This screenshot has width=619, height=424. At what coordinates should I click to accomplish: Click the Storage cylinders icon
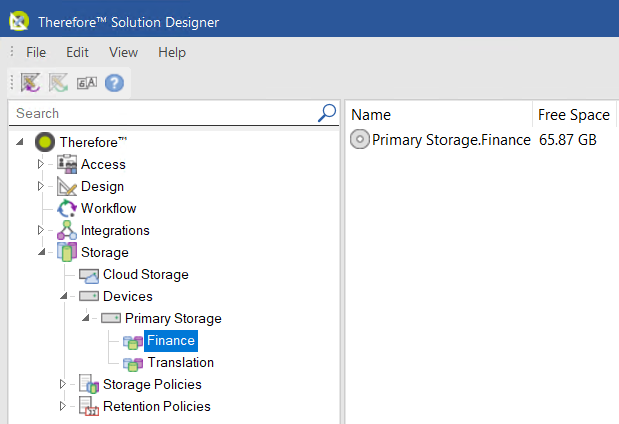click(x=67, y=252)
